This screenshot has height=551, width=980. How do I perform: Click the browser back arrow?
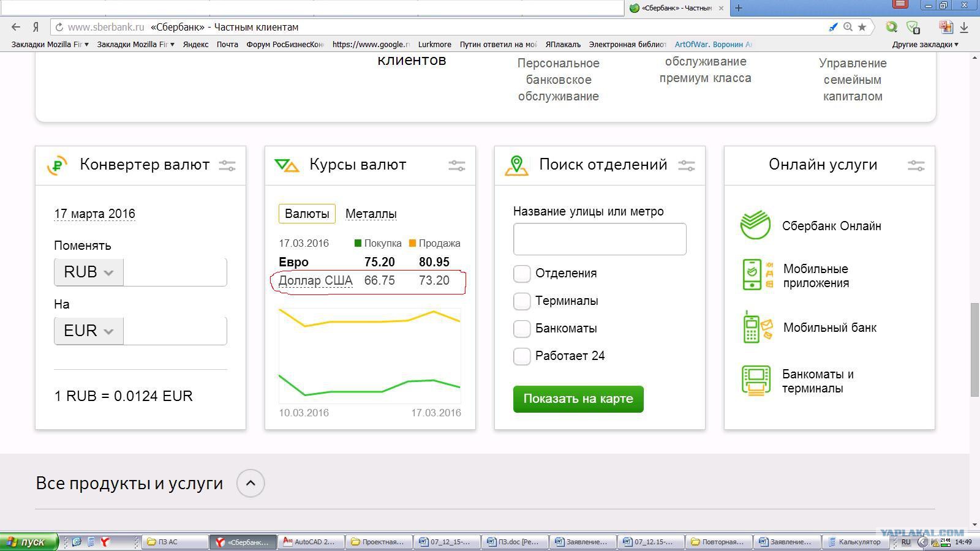tap(16, 27)
